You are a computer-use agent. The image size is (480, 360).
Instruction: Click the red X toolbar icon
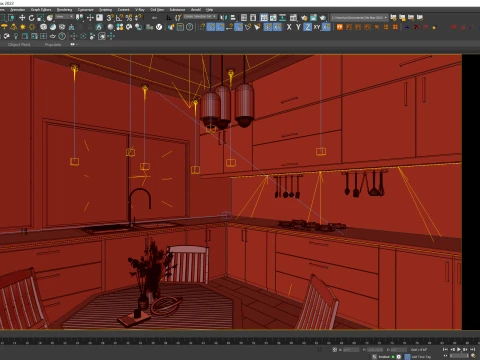point(416,27)
